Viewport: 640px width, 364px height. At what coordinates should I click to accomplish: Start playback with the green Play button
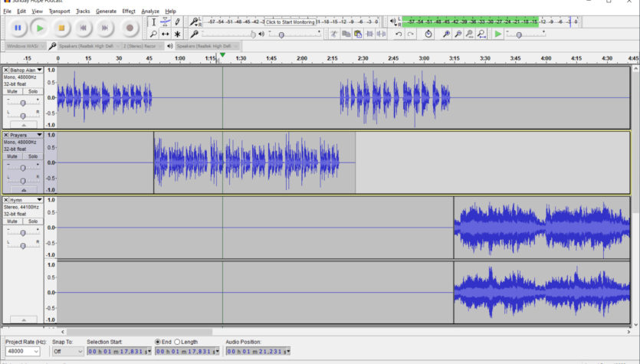pos(40,28)
